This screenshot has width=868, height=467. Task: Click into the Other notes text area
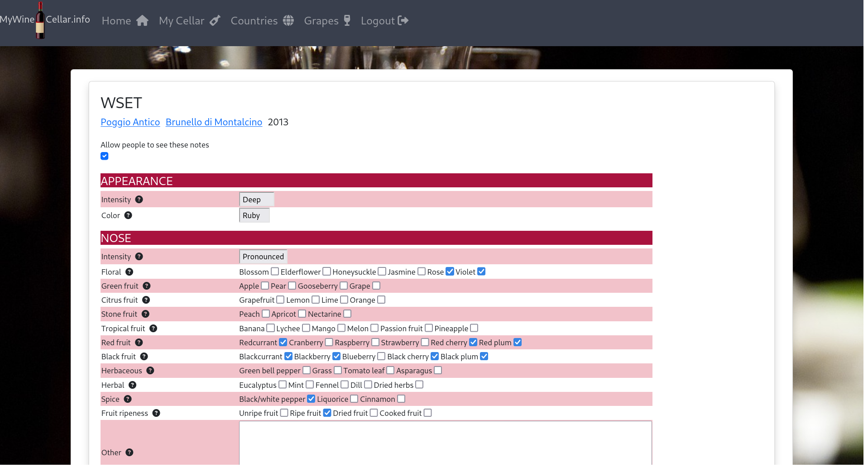tap(446, 443)
